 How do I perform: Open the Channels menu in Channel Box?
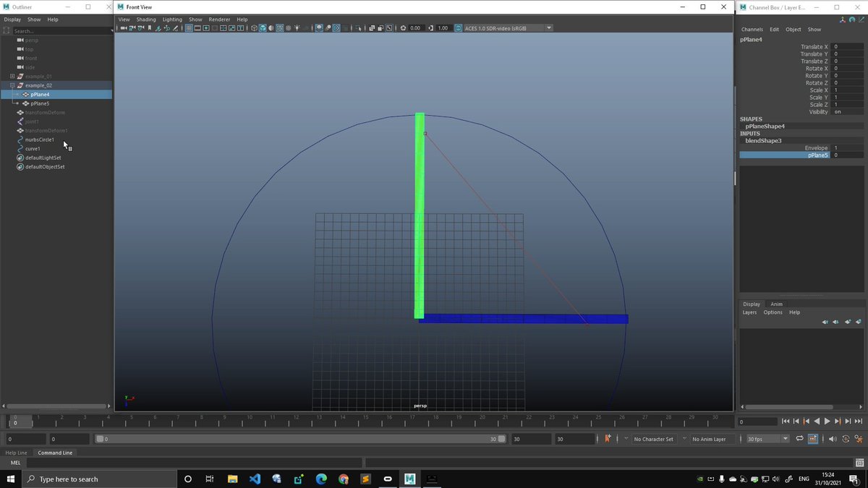(x=752, y=30)
